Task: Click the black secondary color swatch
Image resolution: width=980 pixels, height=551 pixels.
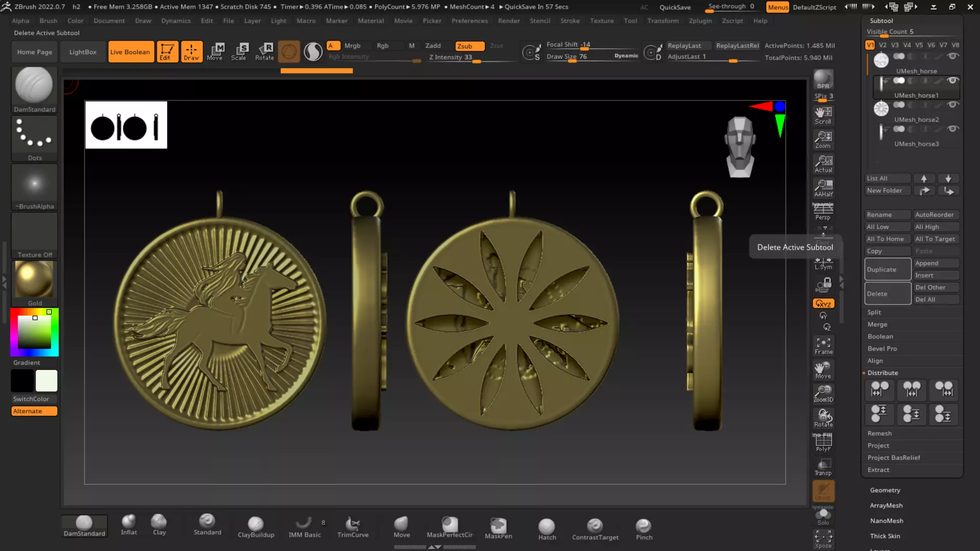Action: click(x=22, y=381)
